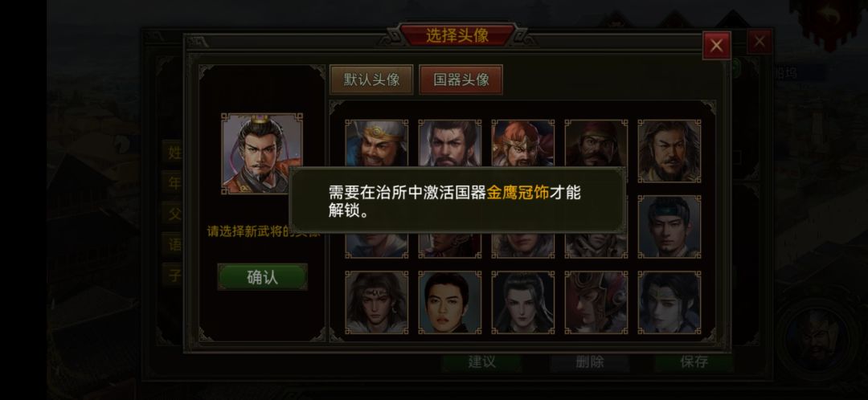Click the dimmed 保存 button
The height and width of the screenshot is (400, 868).
coord(694,361)
